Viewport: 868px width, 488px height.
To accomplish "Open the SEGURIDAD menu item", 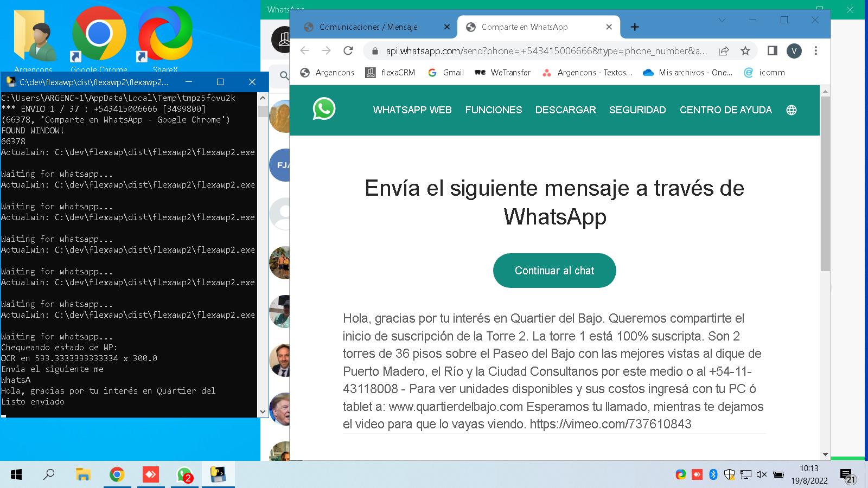I will click(637, 110).
